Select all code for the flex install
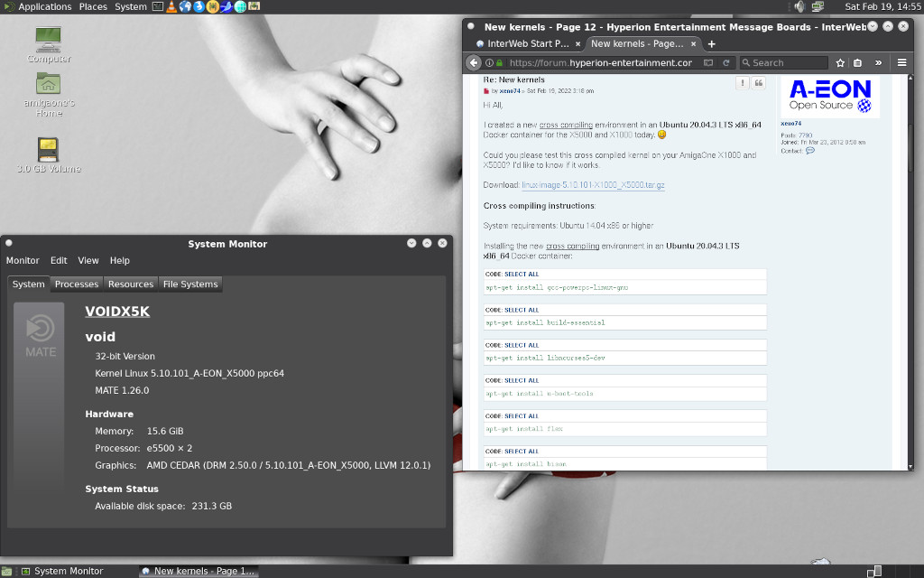The height and width of the screenshot is (578, 924). [522, 415]
